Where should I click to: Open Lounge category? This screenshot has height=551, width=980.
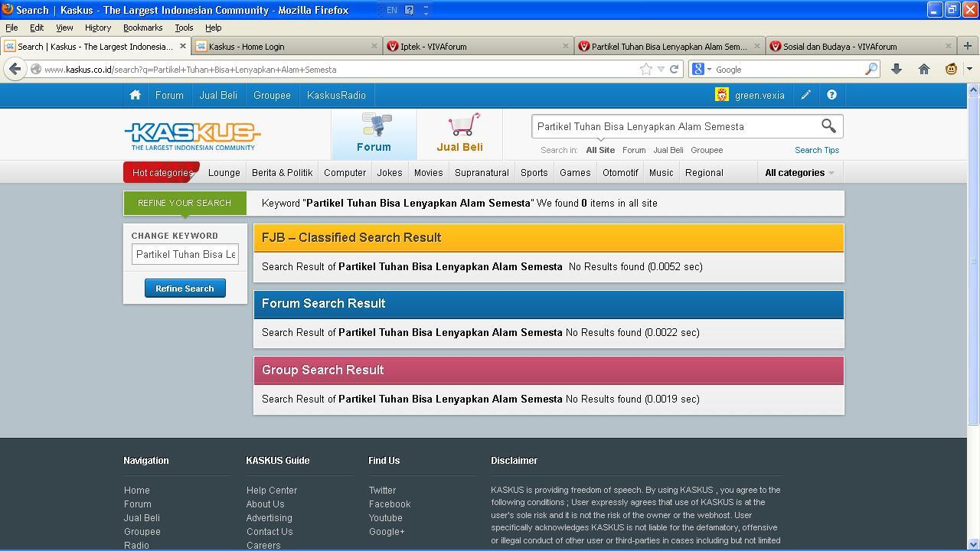[x=224, y=172]
